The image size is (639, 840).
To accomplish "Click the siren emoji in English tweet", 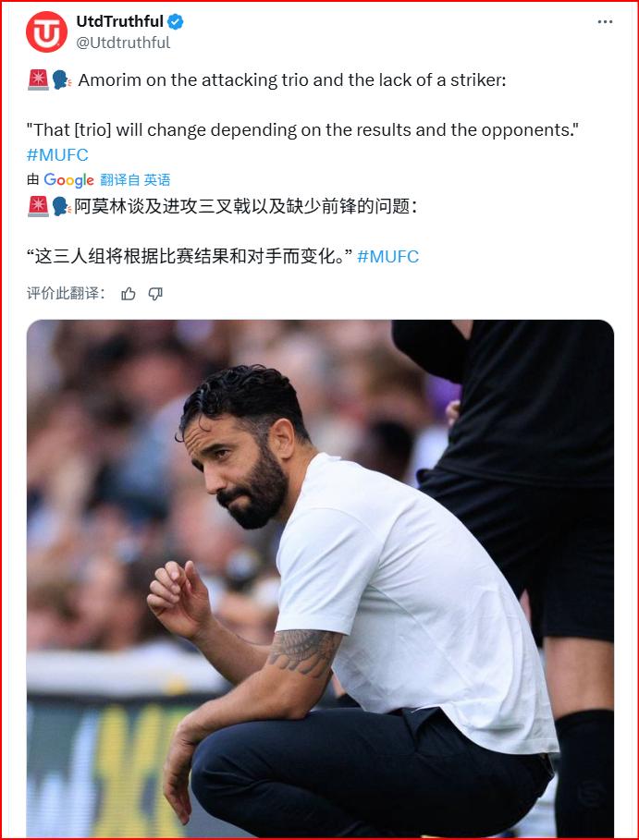I will coord(38,80).
